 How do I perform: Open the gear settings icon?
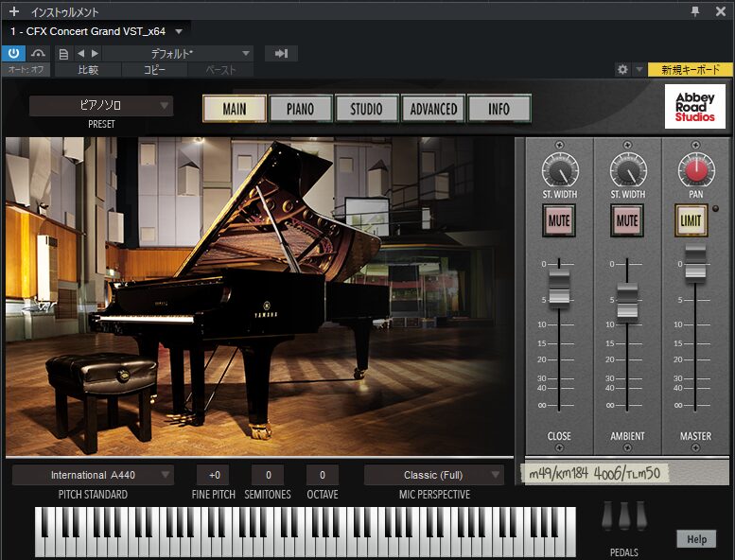coord(622,70)
